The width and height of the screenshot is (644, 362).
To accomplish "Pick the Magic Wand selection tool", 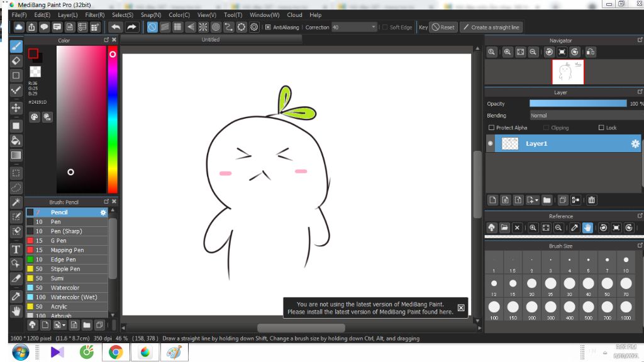I will click(16, 202).
